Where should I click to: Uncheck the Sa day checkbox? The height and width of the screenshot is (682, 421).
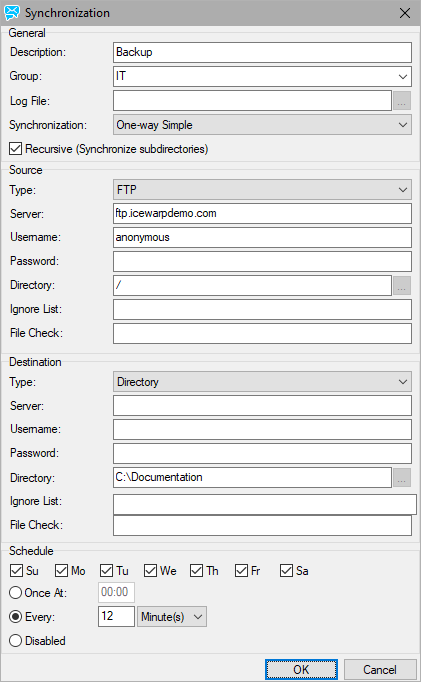[286, 571]
